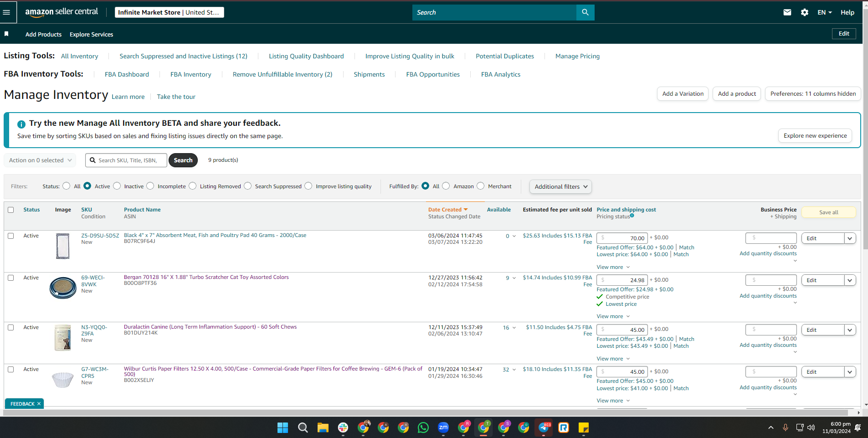Viewport: 868px width, 438px height.
Task: Expand the available quantity chevron beside 16
Action: [x=514, y=328]
